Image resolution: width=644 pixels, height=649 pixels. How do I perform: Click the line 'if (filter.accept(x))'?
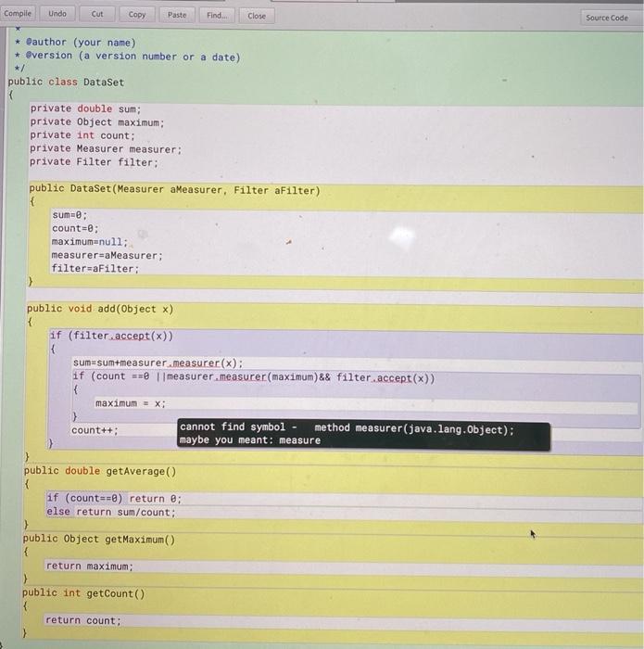pos(112,336)
